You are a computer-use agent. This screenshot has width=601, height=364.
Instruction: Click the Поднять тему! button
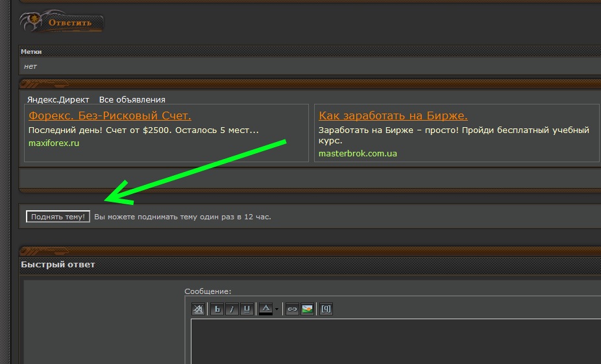coord(58,217)
